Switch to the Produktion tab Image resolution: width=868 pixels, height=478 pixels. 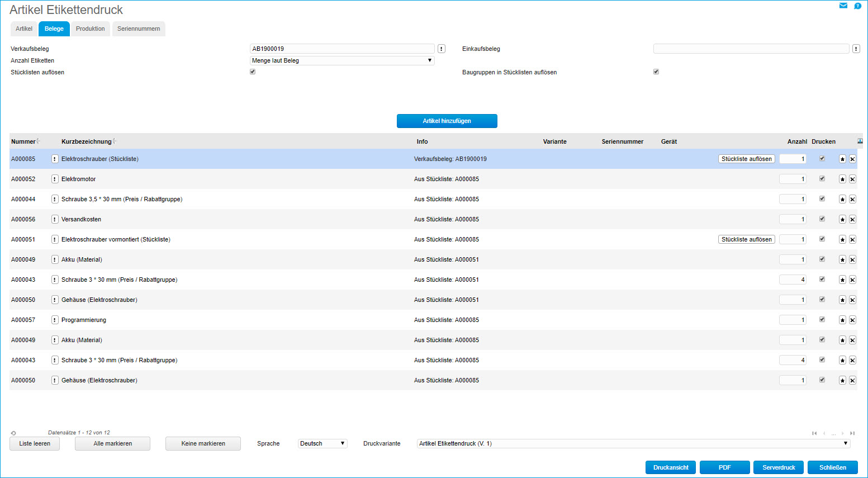coord(91,29)
